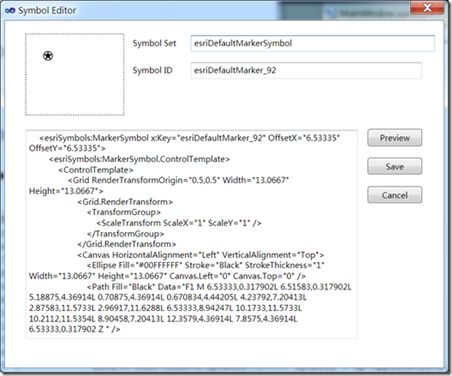Click the opening <TransformGroup> tag

pyautogui.click(x=124, y=212)
